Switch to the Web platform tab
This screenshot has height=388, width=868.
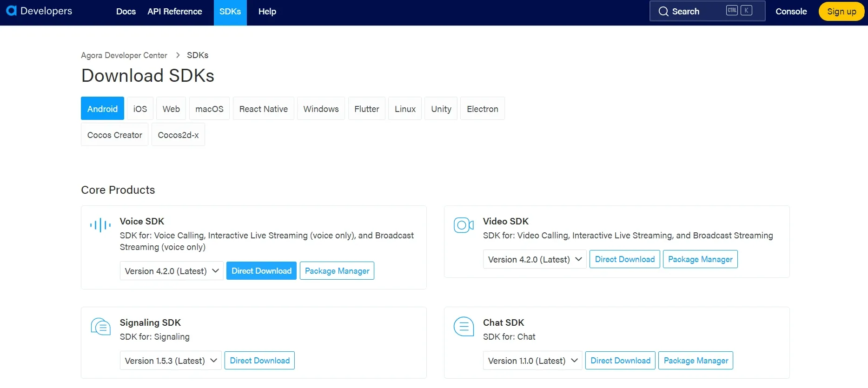(171, 108)
